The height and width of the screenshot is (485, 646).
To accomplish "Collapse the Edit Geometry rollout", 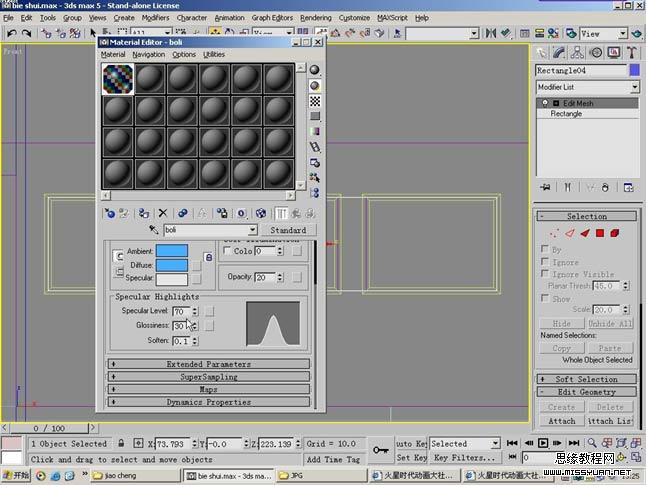I will (x=587, y=392).
